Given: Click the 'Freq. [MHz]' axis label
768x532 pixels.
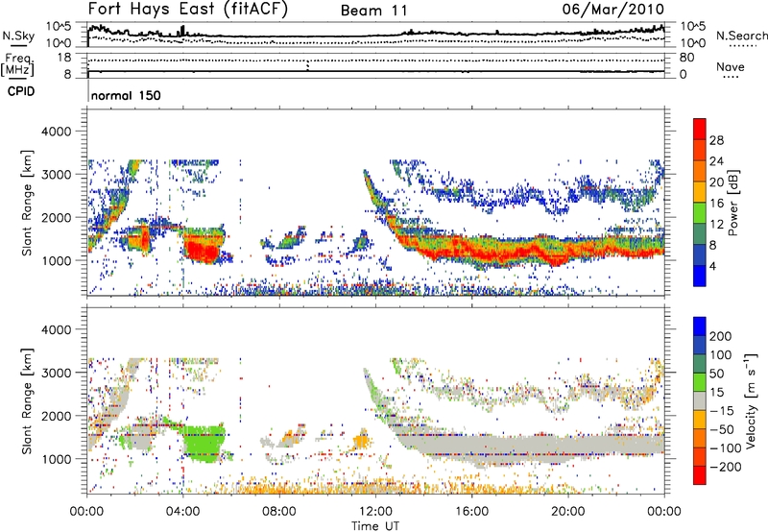Looking at the screenshot, I should click(x=17, y=65).
